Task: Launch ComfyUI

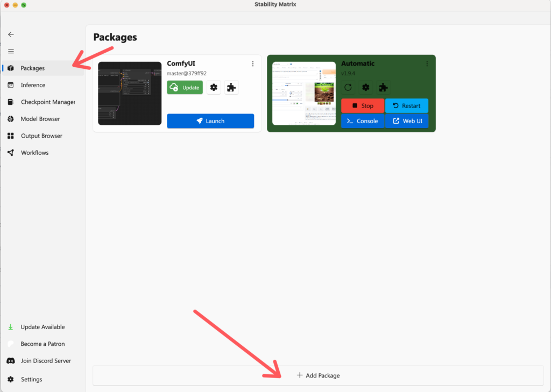Action: pyautogui.click(x=210, y=121)
